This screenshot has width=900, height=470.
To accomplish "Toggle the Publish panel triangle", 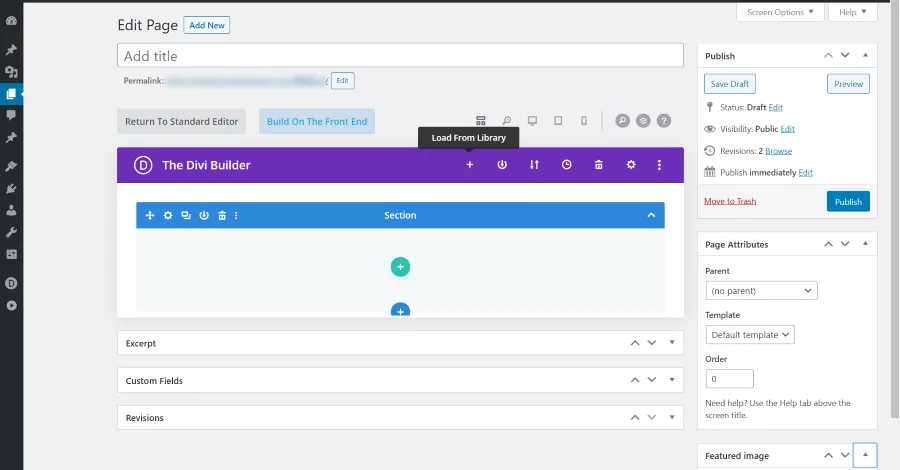I will 865,55.
